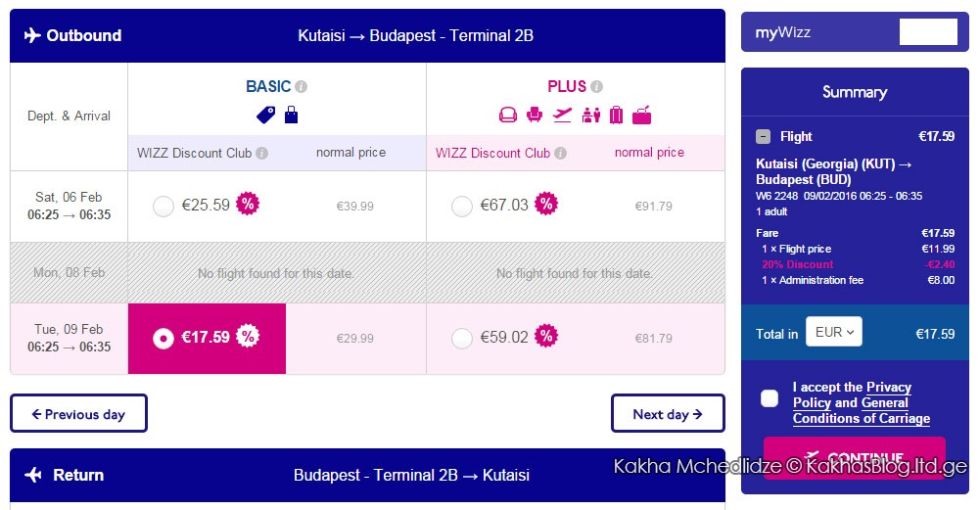Click the PLUS checked suitcase icon
Viewport: 980px width, 510px height.
pyautogui.click(x=616, y=115)
